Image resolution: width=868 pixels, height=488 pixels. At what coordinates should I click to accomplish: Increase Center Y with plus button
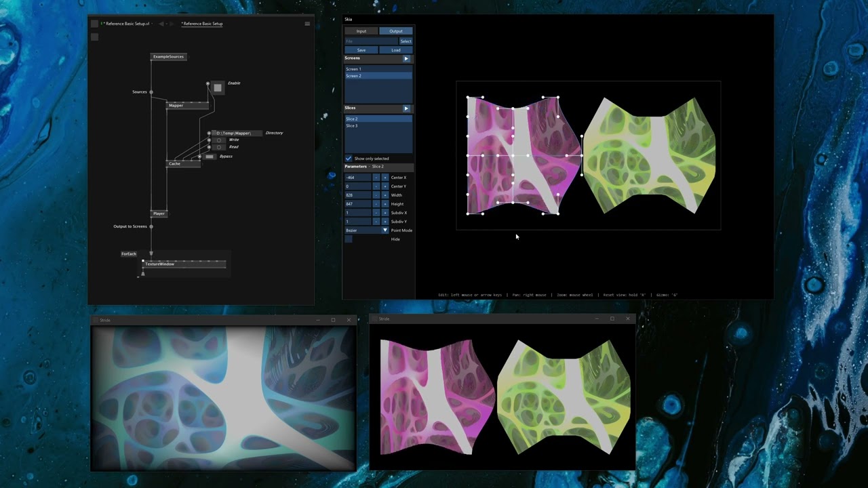pos(385,186)
